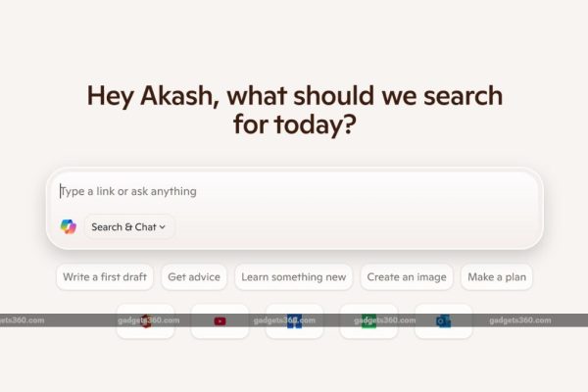Click the blue Outlook envelope icon
Screen dimensions: 588x392
tap(443, 320)
